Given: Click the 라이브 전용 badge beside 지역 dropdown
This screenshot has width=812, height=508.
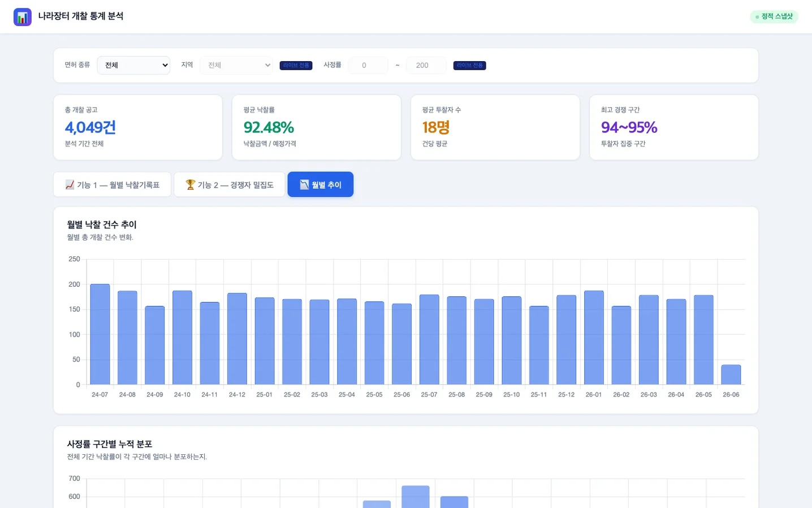Looking at the screenshot, I should click(x=296, y=66).
